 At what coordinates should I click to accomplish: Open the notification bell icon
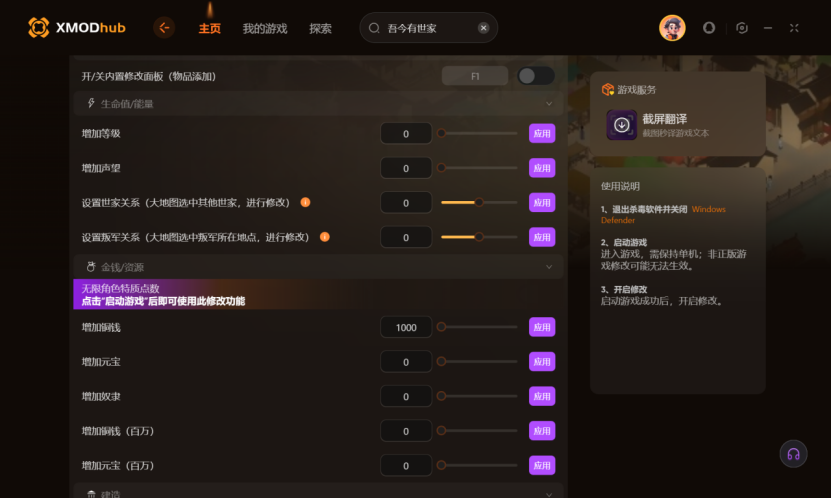tap(709, 28)
